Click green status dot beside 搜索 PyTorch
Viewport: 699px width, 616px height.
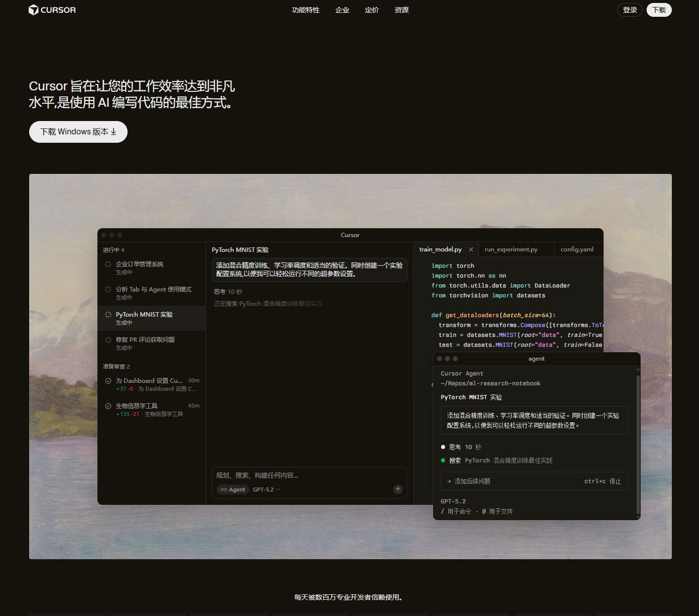[x=443, y=460]
